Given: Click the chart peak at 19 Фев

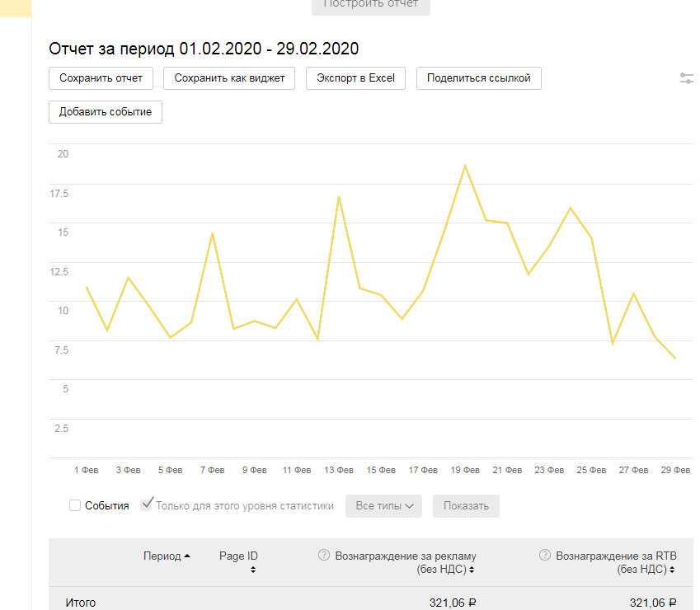Looking at the screenshot, I should click(x=465, y=166).
